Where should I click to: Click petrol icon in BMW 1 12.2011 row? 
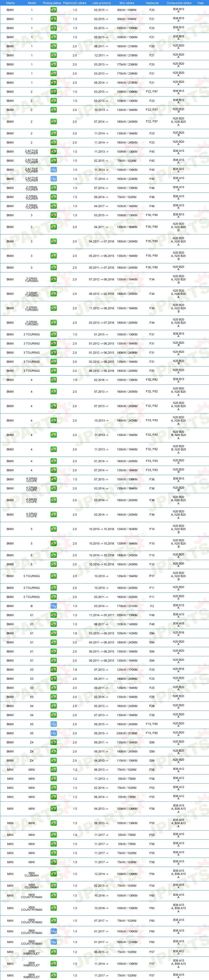pyautogui.click(x=54, y=55)
